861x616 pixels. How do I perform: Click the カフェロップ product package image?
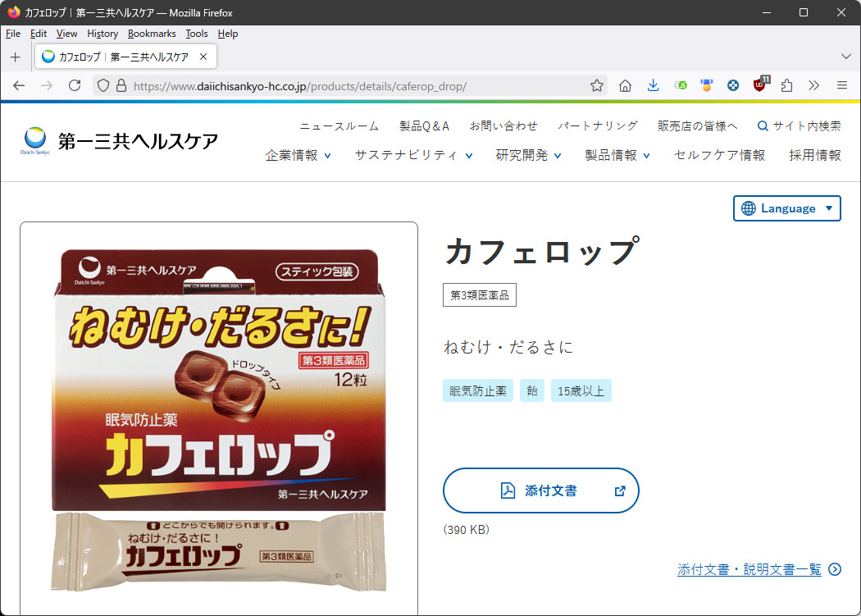219,418
